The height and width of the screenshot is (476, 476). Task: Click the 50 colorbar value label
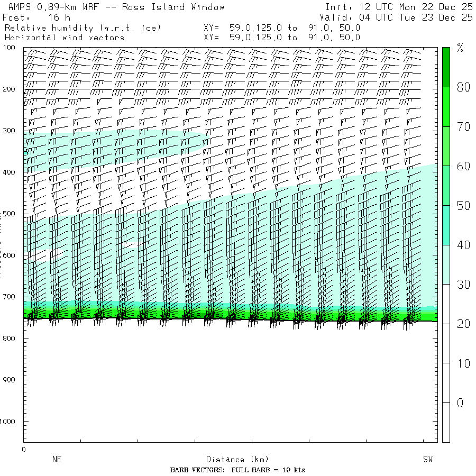[x=463, y=206]
